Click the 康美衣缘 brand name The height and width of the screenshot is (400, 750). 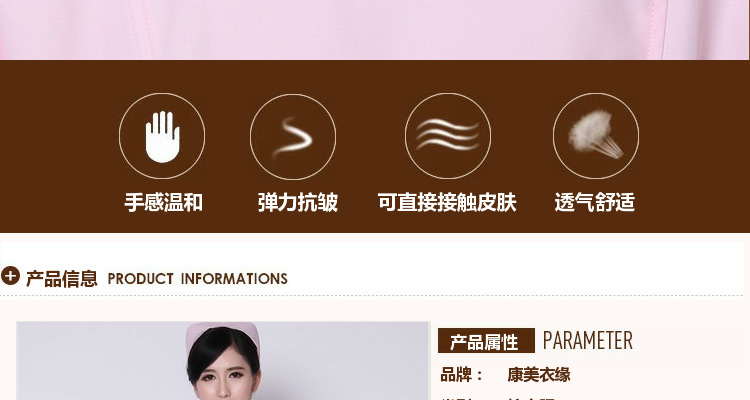[x=539, y=375]
